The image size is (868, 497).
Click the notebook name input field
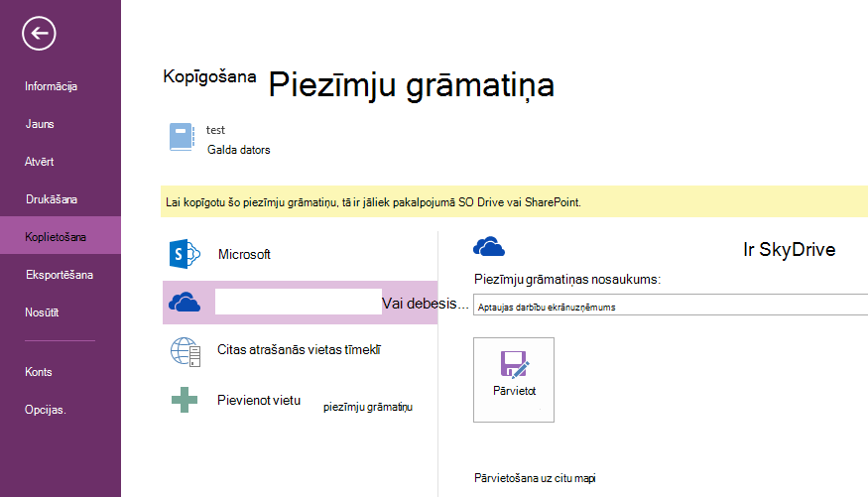671,305
